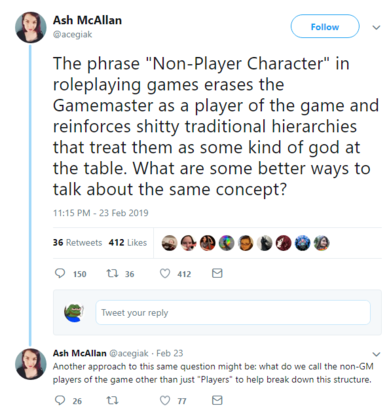Image resolution: width=389 pixels, height=412 pixels.
Task: Retweet the main tweet via retweet icon
Action: coord(112,274)
